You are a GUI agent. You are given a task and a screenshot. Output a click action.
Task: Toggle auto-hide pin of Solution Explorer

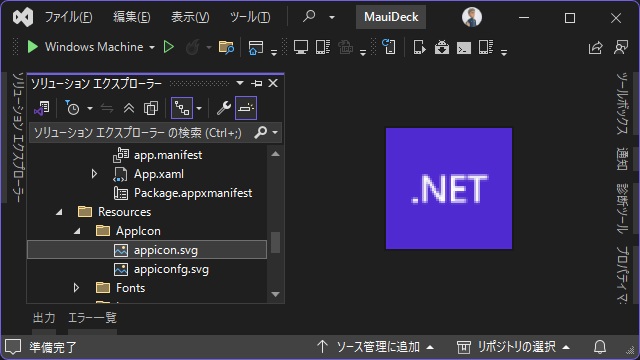click(257, 83)
